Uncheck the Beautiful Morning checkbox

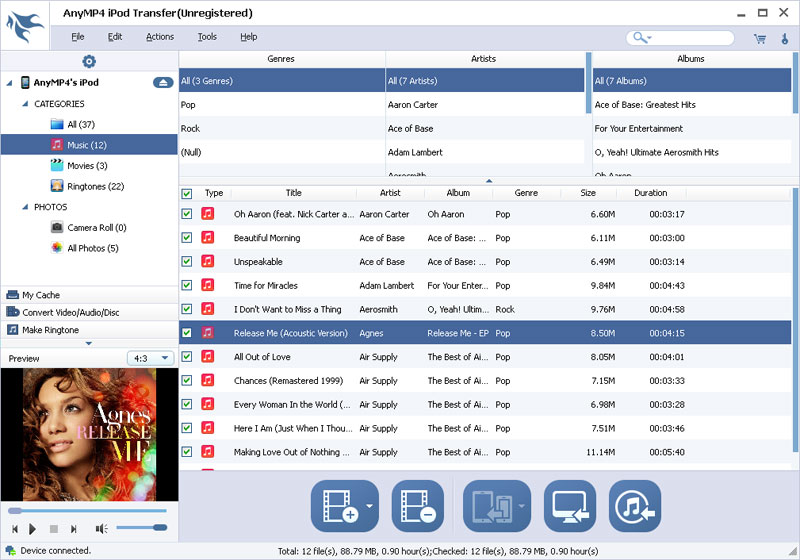pos(187,238)
